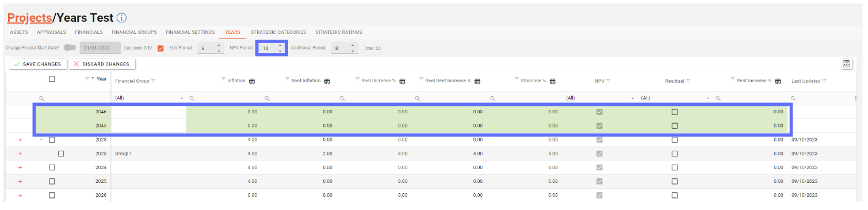Image resolution: width=868 pixels, height=210 pixels.
Task: Open the NPV (All) filter dropdown
Action: [x=601, y=98]
